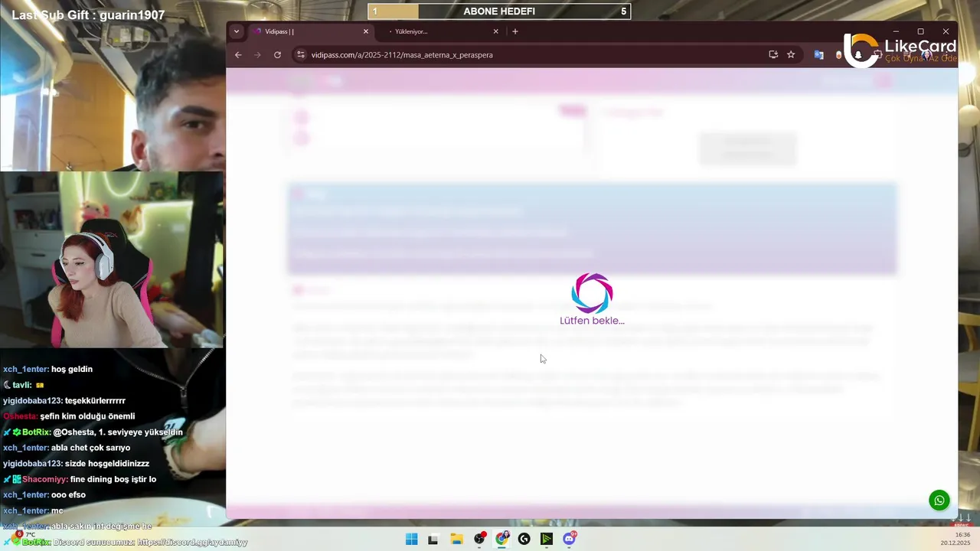Image resolution: width=980 pixels, height=551 pixels.
Task: Go forward in the browser
Action: pyautogui.click(x=257, y=55)
